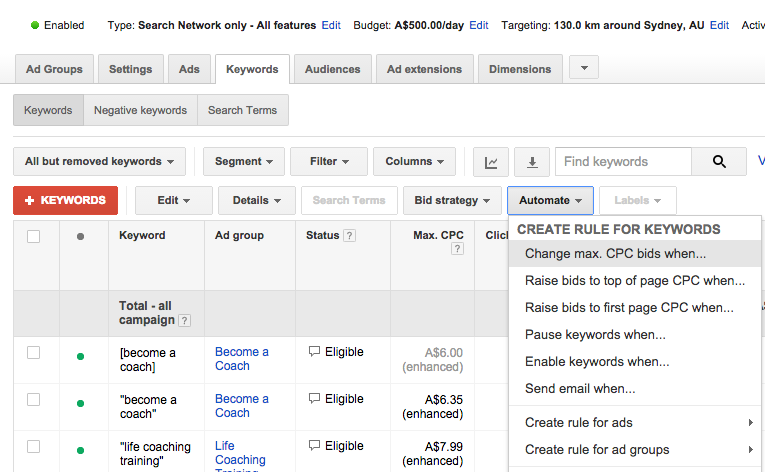Click Edit link next to Targeting

point(719,25)
